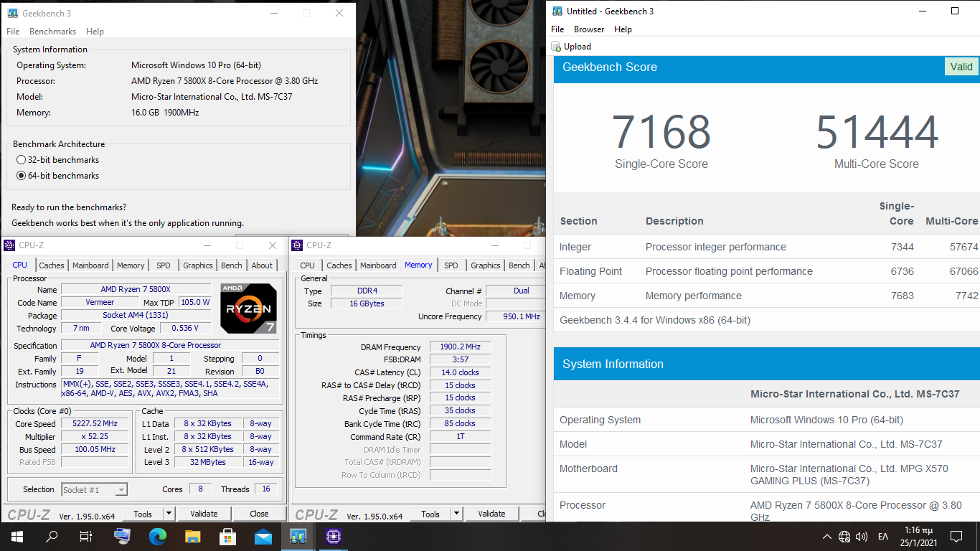Screen dimensions: 980x551
Task: Open Windows Start menu
Action: [17, 536]
